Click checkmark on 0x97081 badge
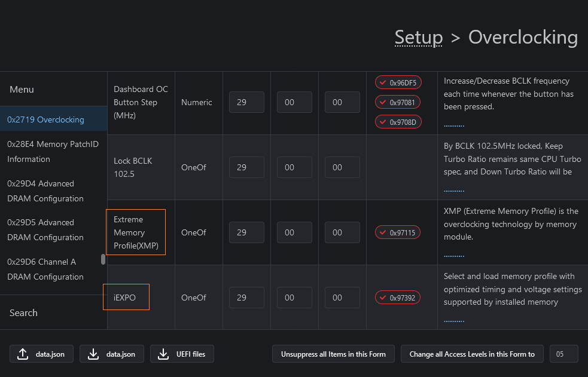This screenshot has height=377, width=588. click(383, 102)
